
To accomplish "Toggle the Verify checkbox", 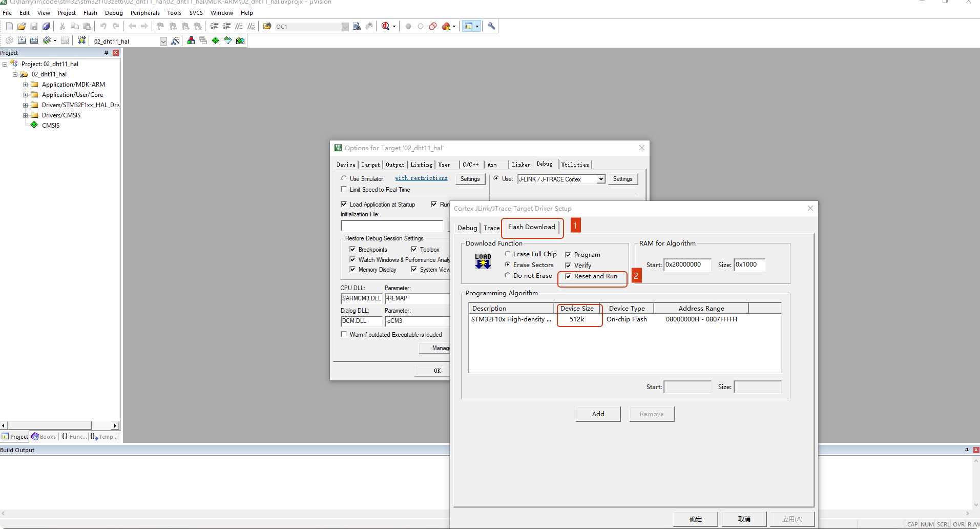I will tap(568, 266).
